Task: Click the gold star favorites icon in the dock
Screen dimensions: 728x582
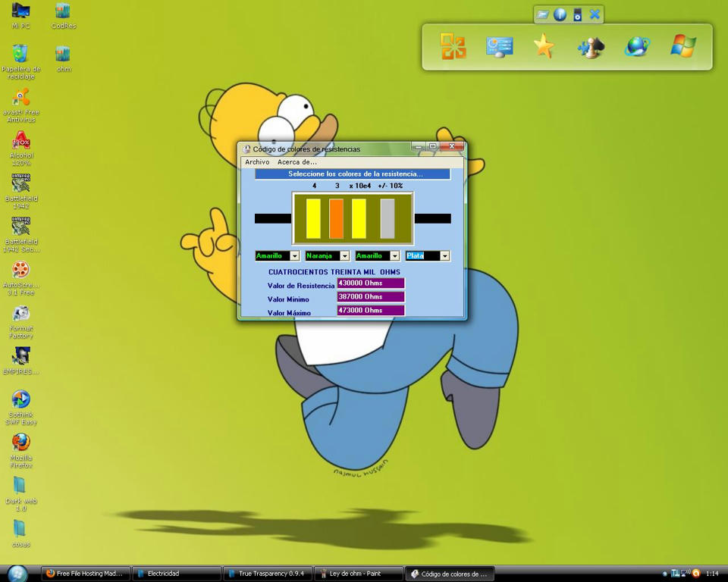Action: click(544, 46)
